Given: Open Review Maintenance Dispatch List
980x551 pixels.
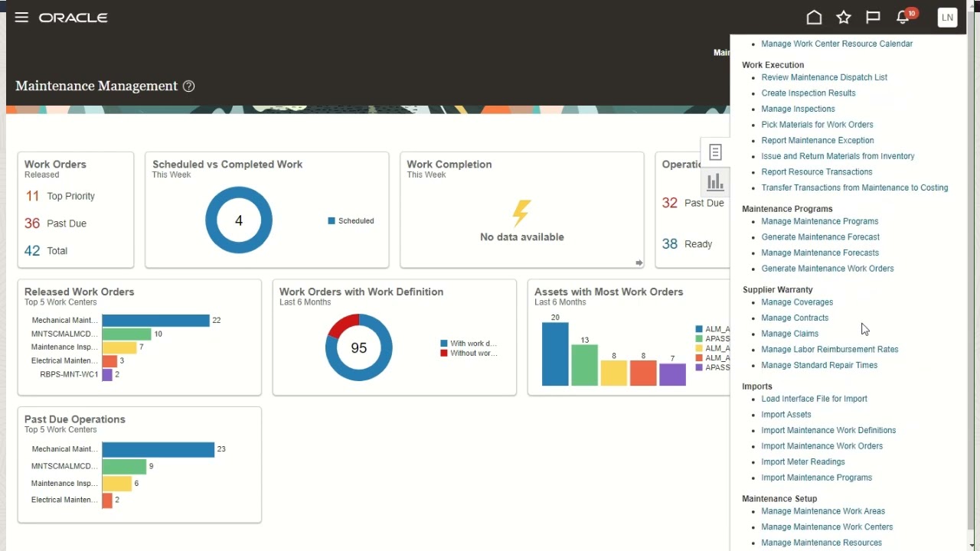Looking at the screenshot, I should coord(824,77).
